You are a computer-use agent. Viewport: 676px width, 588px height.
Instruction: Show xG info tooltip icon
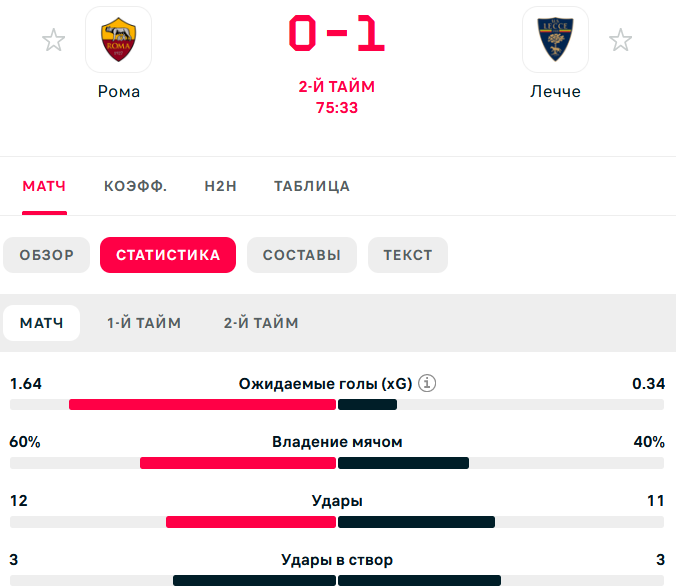pyautogui.click(x=427, y=383)
